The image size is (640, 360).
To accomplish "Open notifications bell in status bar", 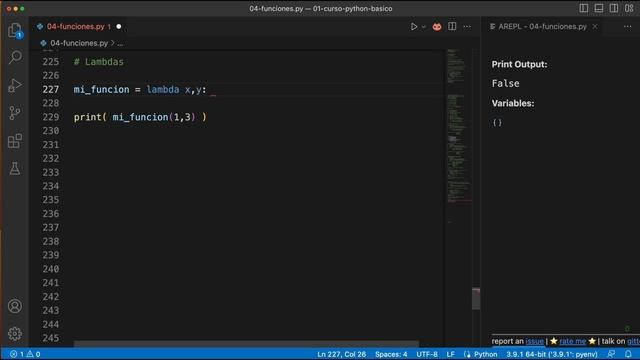I will (628, 354).
